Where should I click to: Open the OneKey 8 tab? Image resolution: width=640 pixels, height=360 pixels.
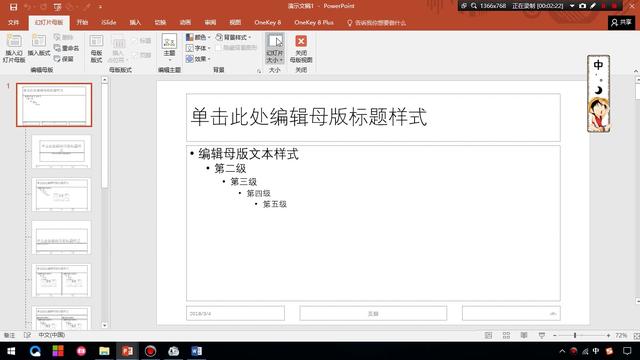click(268, 22)
